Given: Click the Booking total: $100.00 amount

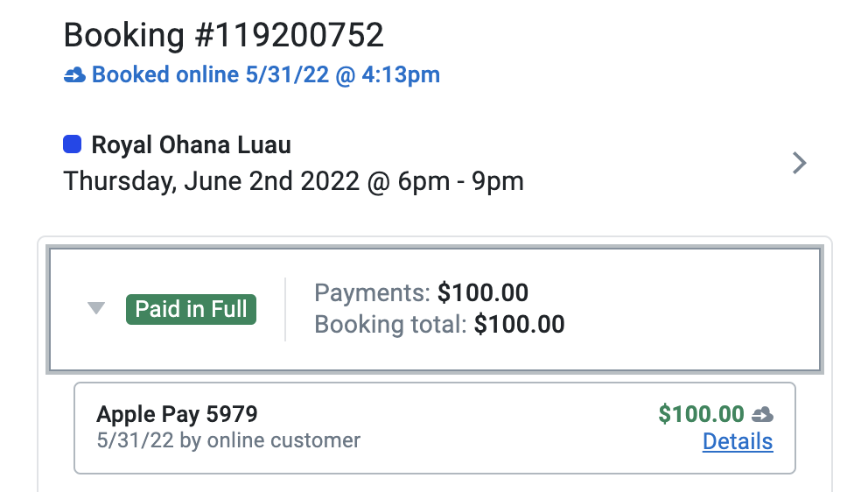Looking at the screenshot, I should tap(519, 324).
